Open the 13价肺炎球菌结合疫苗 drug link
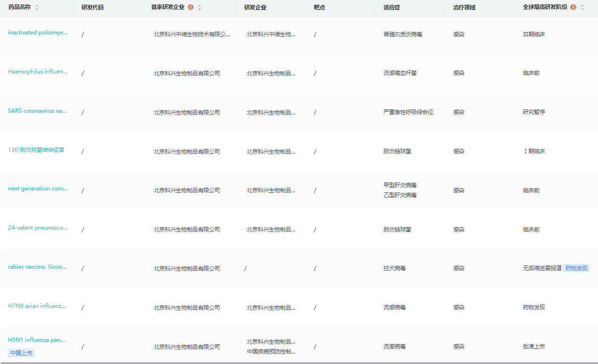This screenshot has height=364, width=598. (x=36, y=150)
